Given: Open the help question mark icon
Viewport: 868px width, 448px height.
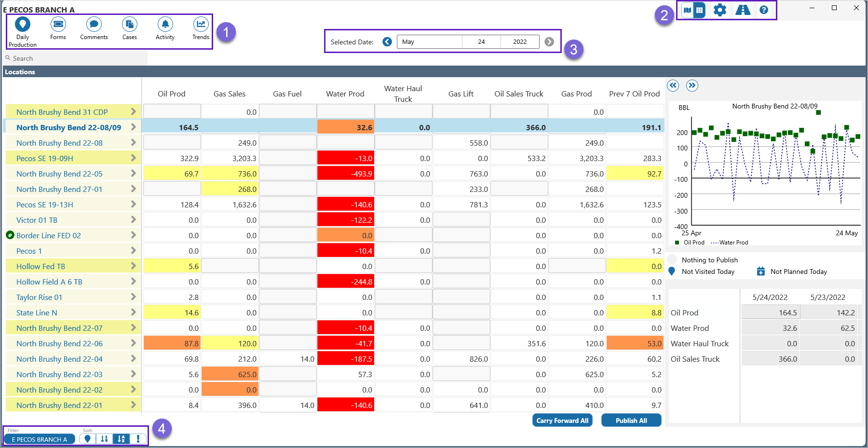Looking at the screenshot, I should pyautogui.click(x=764, y=10).
